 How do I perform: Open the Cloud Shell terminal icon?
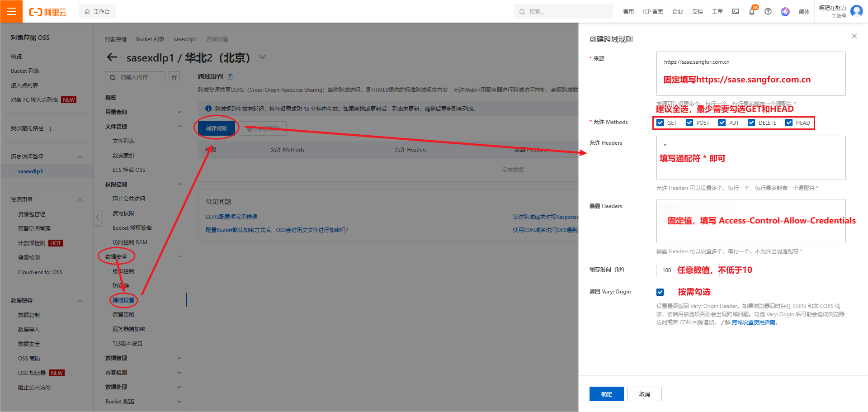736,12
